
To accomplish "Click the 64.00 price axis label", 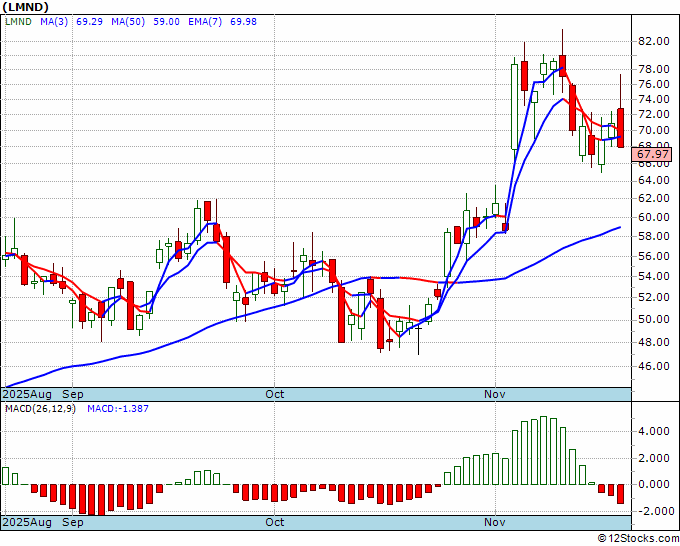I will pyautogui.click(x=654, y=181).
